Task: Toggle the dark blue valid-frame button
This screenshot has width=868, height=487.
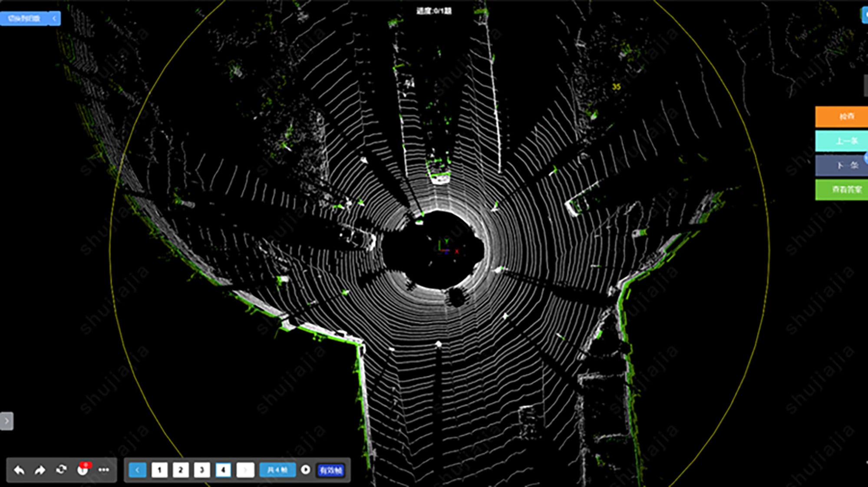Action: 331,470
